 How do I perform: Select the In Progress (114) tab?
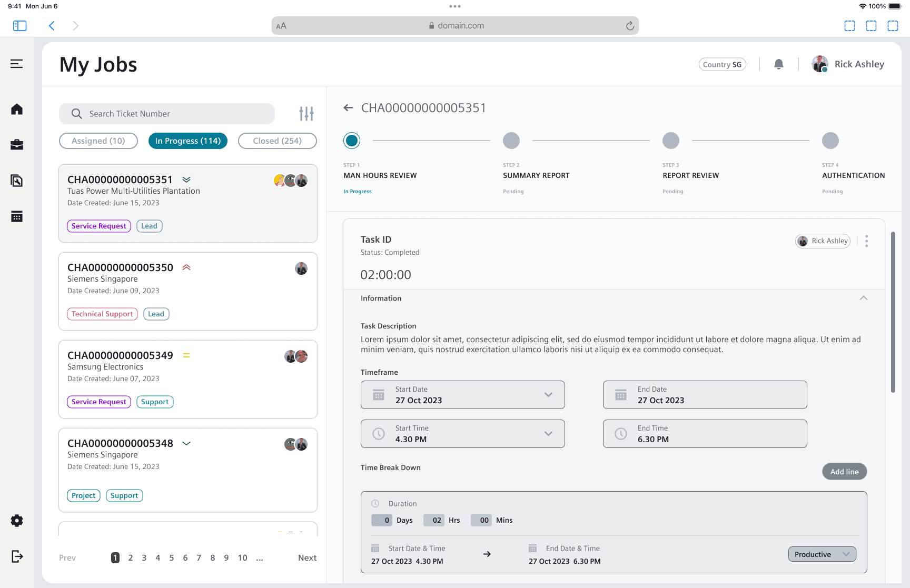coord(188,141)
